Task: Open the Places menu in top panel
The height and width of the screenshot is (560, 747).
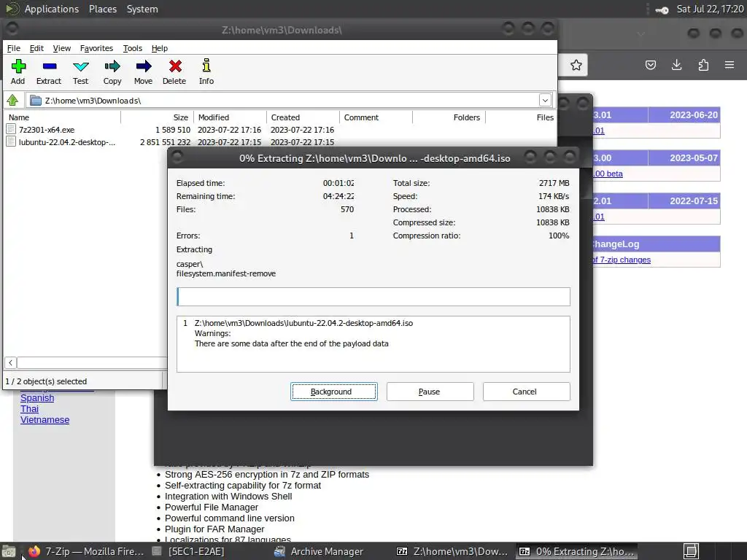Action: click(x=103, y=9)
